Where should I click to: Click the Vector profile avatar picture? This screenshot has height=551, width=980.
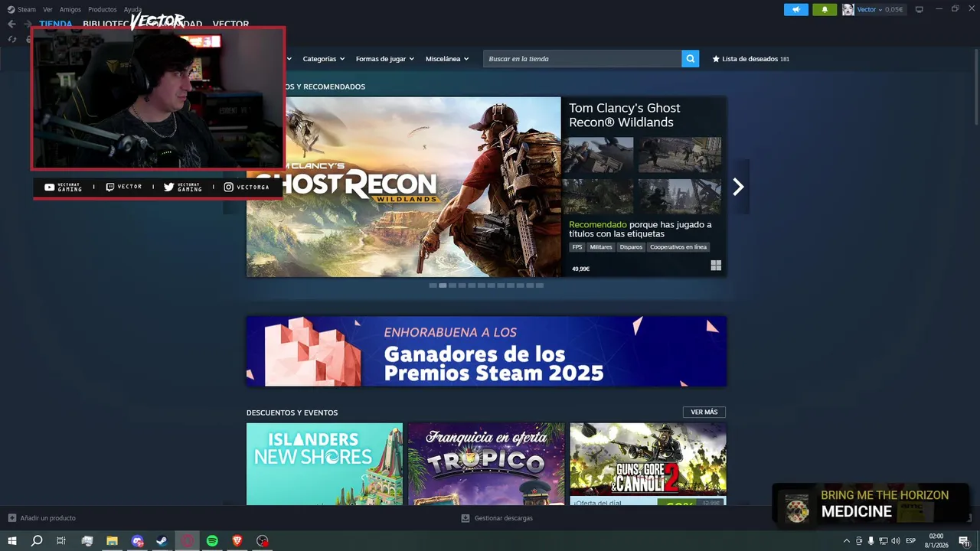coord(848,9)
